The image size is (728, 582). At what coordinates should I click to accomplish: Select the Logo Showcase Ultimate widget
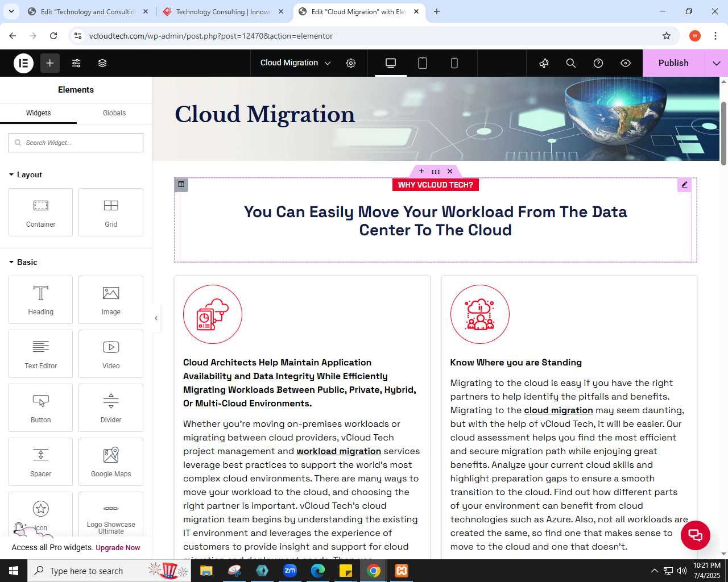tap(111, 514)
